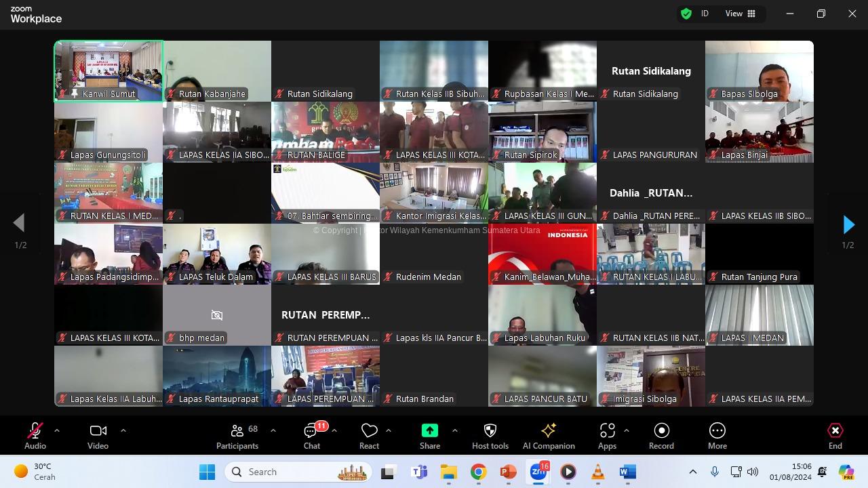Screen dimensions: 868x488
Task: Go to next gallery page arrow
Action: coord(848,224)
